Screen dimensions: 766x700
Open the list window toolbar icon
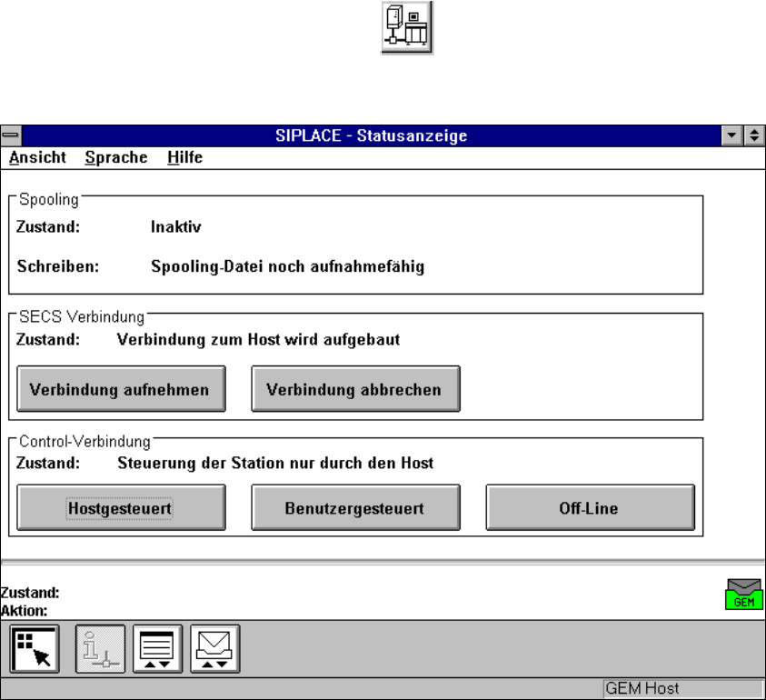[x=157, y=649]
